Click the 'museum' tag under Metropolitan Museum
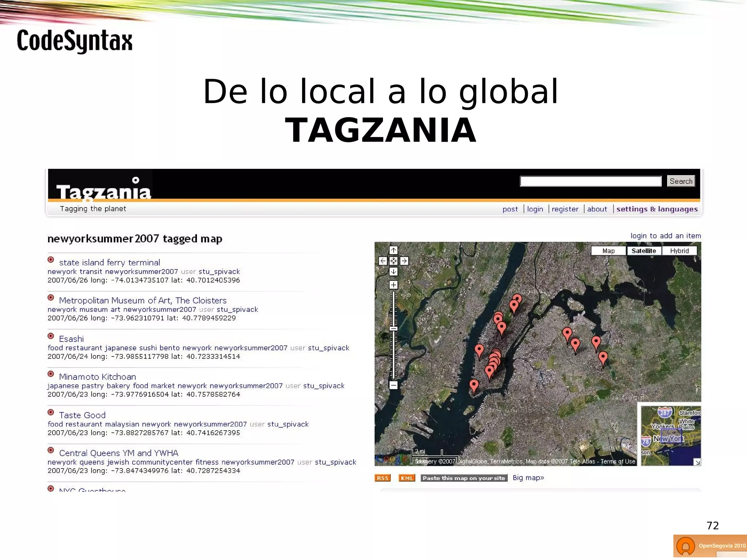This screenshot has height=560, width=747. [x=93, y=310]
